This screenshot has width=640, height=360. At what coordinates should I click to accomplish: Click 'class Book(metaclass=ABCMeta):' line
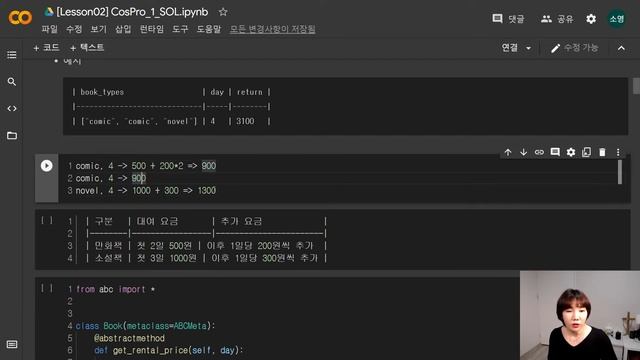point(145,326)
